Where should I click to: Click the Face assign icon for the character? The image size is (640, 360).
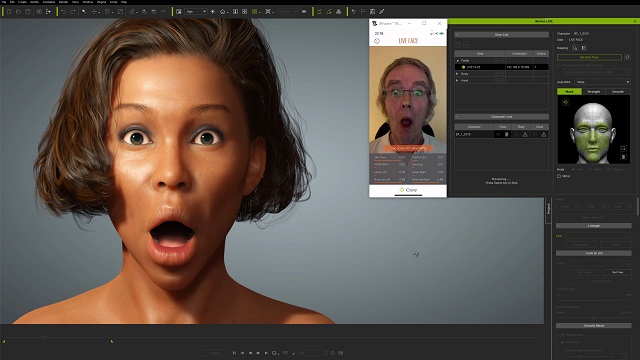pyautogui.click(x=507, y=134)
